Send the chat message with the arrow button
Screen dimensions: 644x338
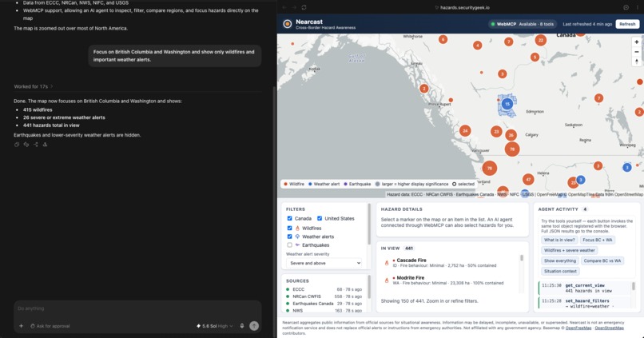pos(254,326)
